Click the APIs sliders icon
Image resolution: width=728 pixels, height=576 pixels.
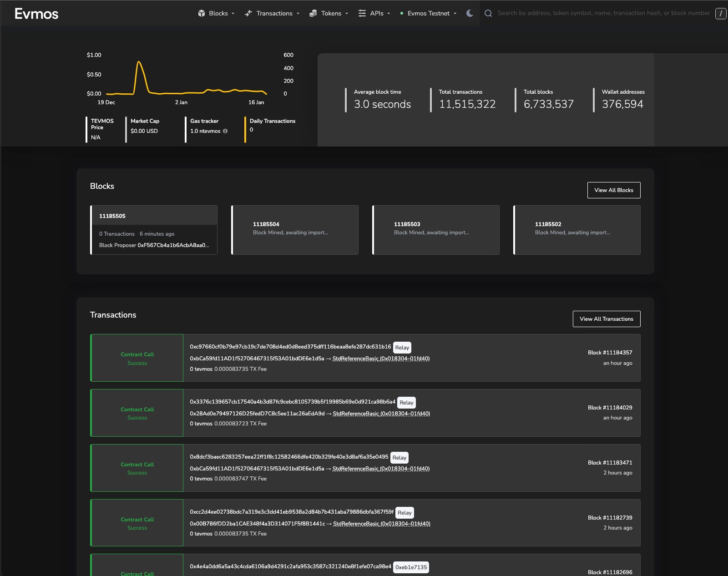(362, 13)
